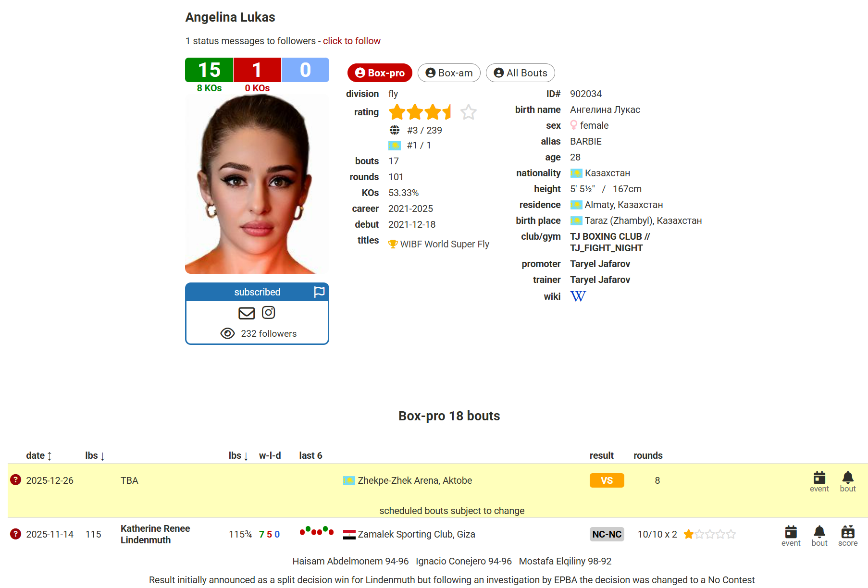Click the boxer's profile photo

(x=257, y=184)
